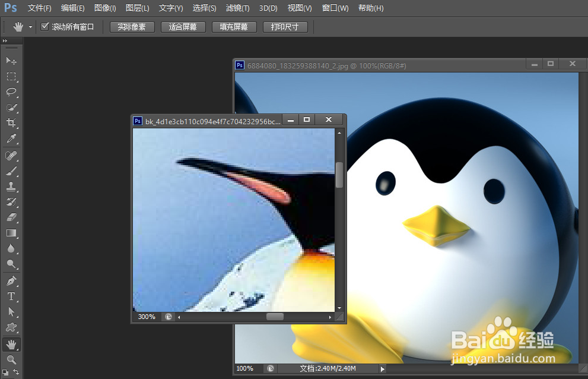The height and width of the screenshot is (379, 588).
Task: Select the Horizontal Type tool
Action: [11, 296]
